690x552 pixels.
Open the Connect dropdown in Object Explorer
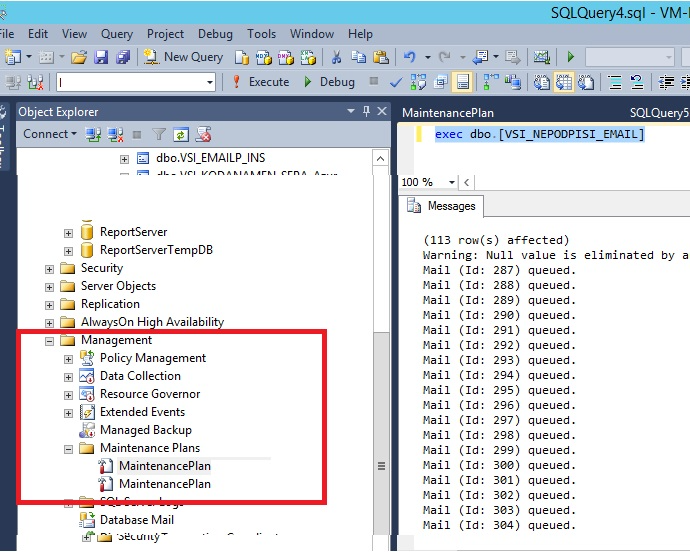point(50,134)
